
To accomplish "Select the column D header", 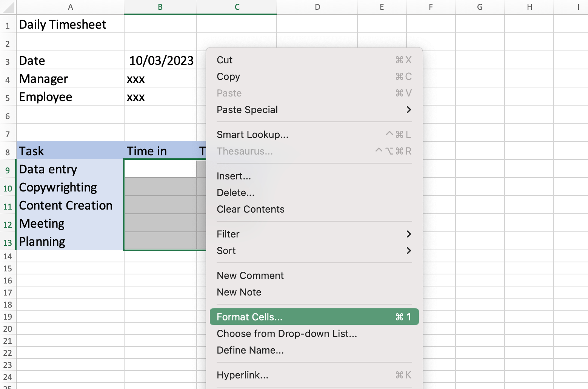I will point(317,7).
